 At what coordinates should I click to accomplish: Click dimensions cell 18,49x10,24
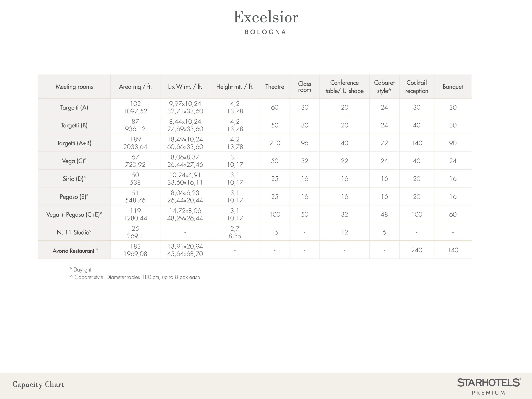pyautogui.click(x=185, y=139)
